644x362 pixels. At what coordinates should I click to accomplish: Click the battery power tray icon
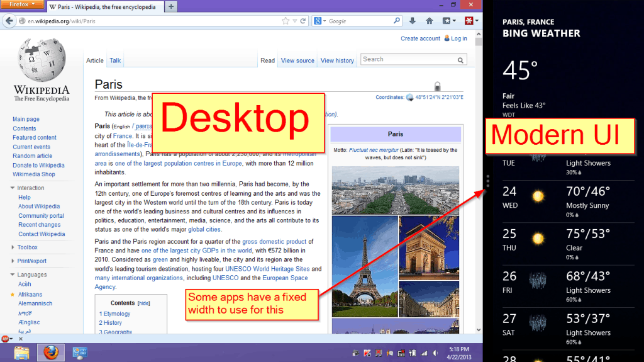pyautogui.click(x=413, y=353)
